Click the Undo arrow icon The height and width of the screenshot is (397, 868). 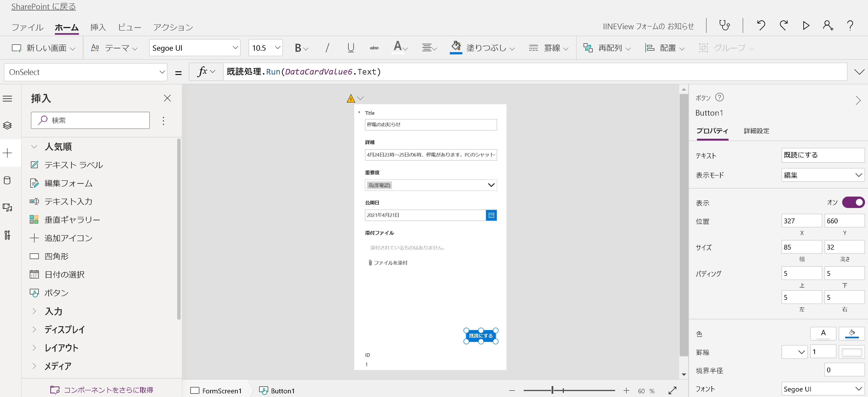(x=761, y=26)
